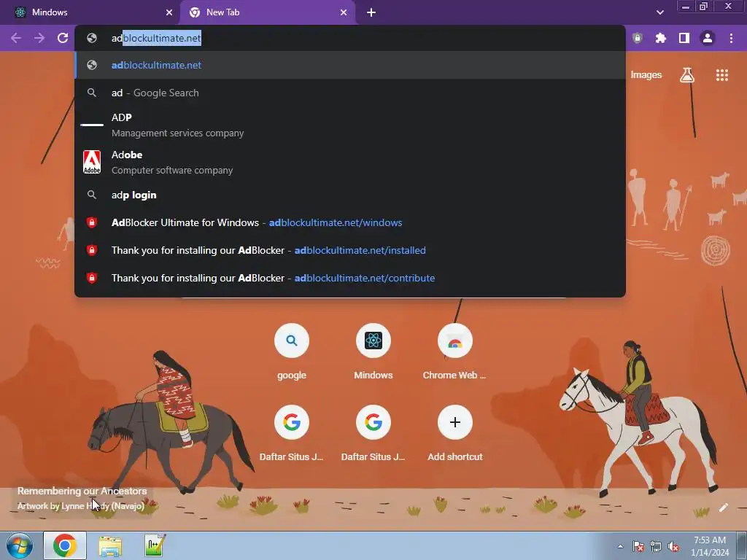
Task: Choose the ADP management services suggestion
Action: pyautogui.click(x=349, y=125)
